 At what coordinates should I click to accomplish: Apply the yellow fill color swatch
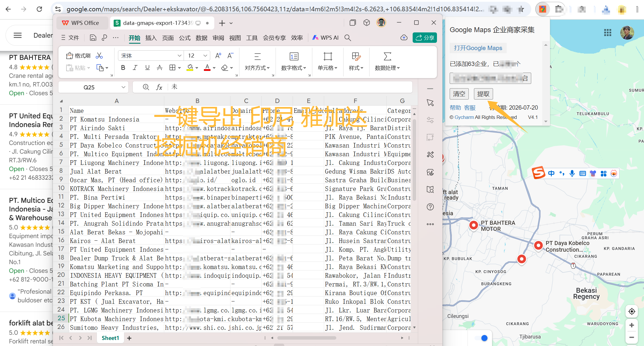(190, 68)
